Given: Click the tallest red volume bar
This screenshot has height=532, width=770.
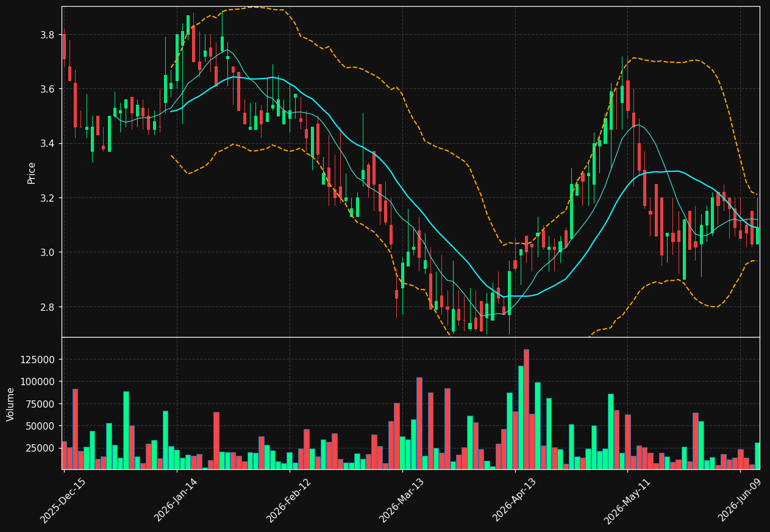Looking at the screenshot, I should (x=526, y=409).
